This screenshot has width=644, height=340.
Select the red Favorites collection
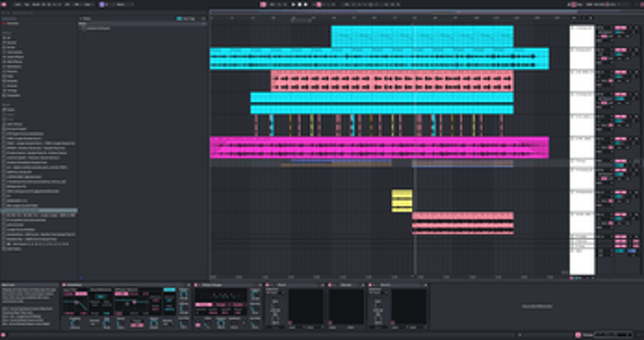click(10, 23)
